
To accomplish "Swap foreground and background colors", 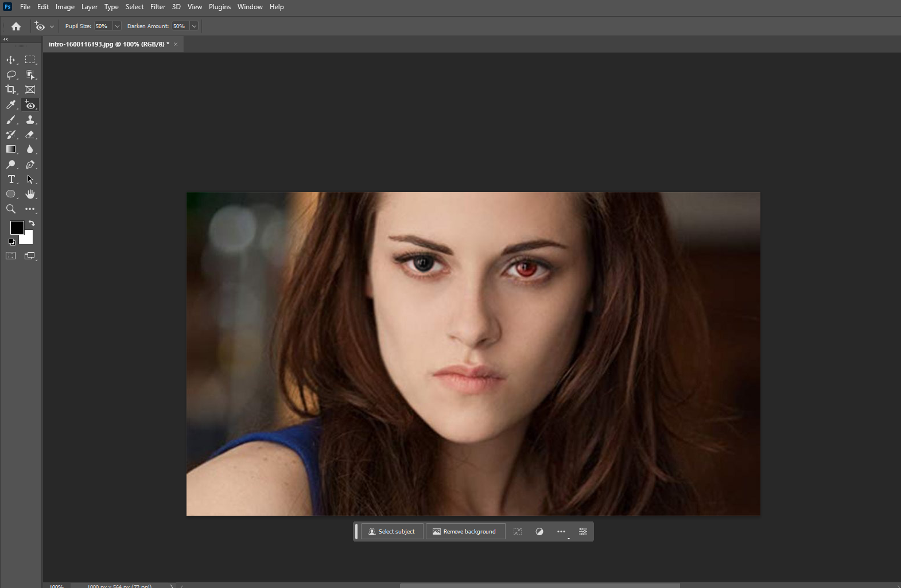I will tap(32, 223).
